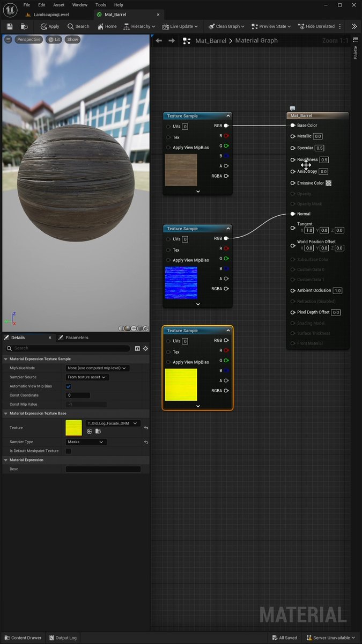Go Home in the material graph
This screenshot has height=644, width=362.
click(107, 26)
